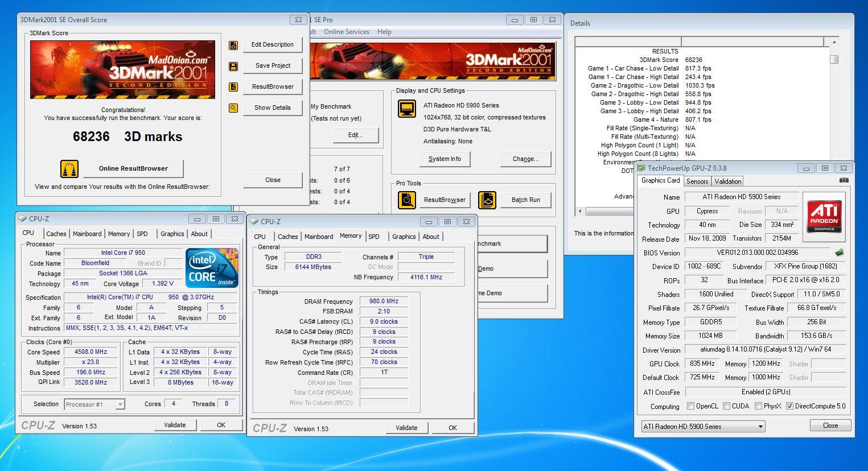The image size is (868, 471).
Task: Click the System Info button
Action: [445, 159]
